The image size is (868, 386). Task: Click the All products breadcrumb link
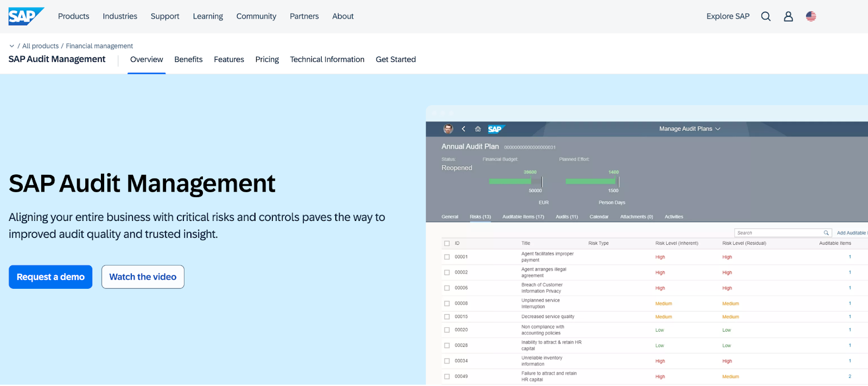40,46
